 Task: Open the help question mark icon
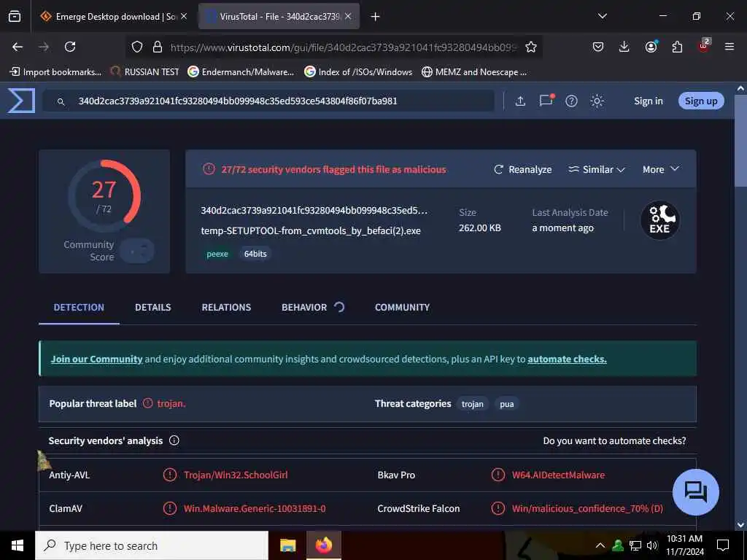pos(571,101)
